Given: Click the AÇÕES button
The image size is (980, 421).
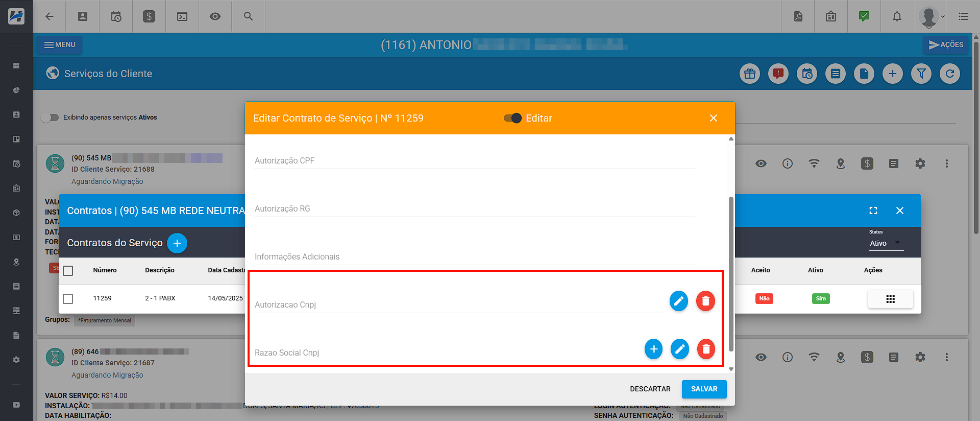Looking at the screenshot, I should 946,45.
